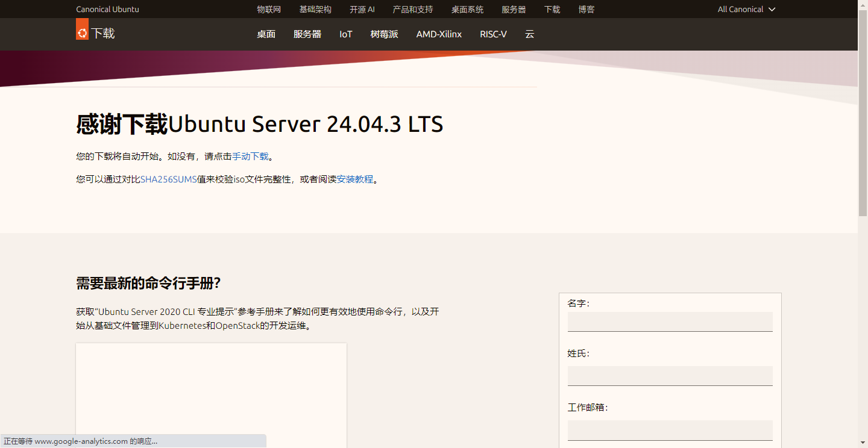Viewport: 868px width, 448px height.
Task: Open the 基础架构 menu
Action: point(315,9)
